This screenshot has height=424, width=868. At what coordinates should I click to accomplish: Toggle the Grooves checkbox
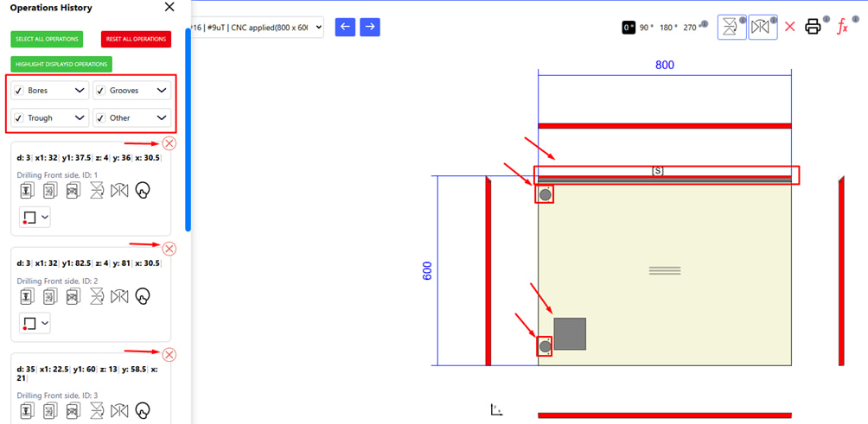(x=101, y=91)
